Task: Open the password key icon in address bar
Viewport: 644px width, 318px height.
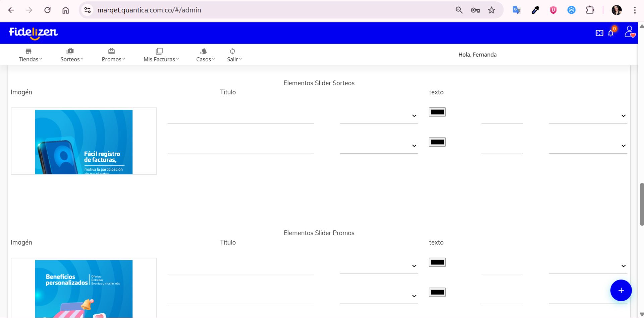Action: click(x=475, y=10)
